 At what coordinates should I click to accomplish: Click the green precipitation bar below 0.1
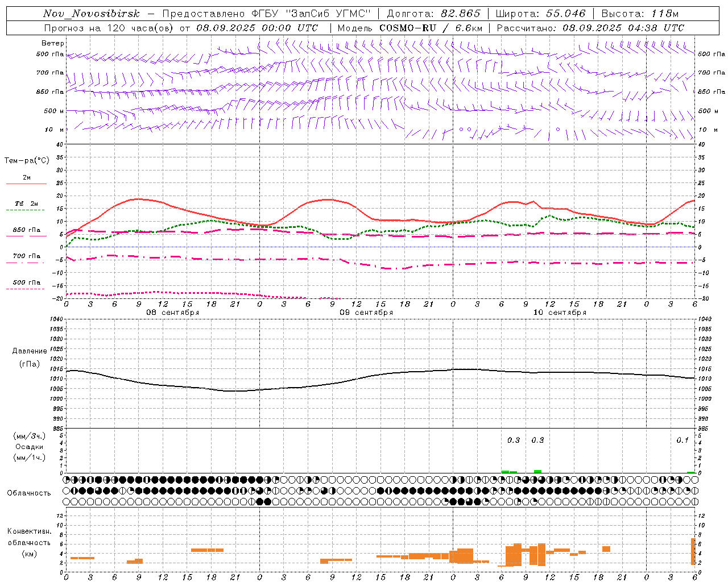coord(690,472)
